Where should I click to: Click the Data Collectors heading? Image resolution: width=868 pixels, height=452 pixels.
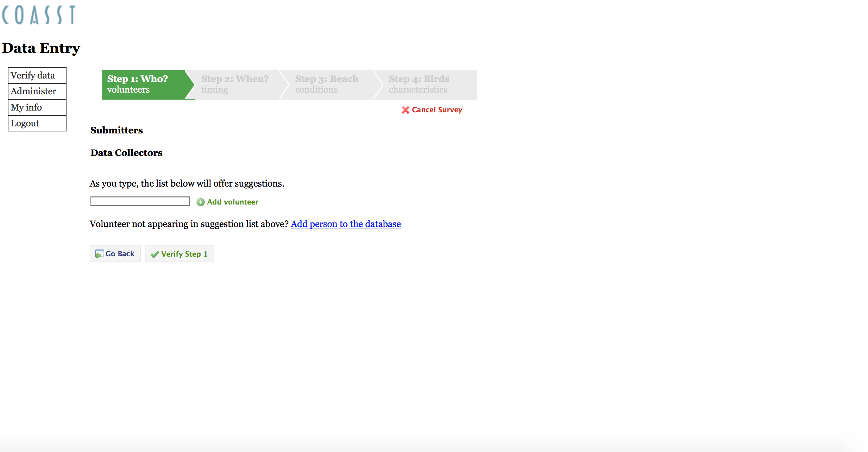click(x=126, y=153)
